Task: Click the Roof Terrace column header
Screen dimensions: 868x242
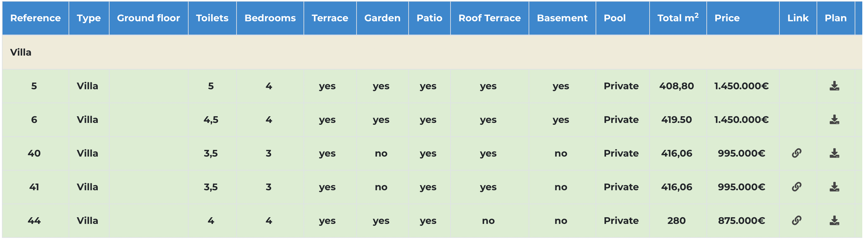Action: [x=490, y=18]
